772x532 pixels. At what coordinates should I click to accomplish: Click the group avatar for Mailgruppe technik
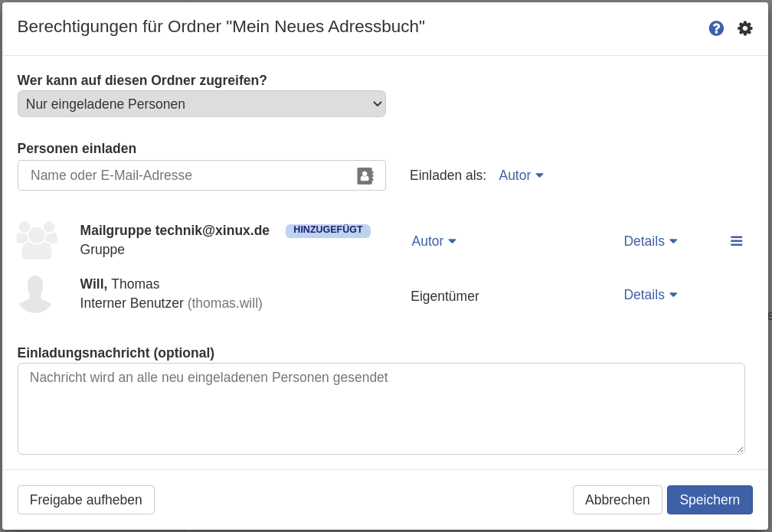coord(37,240)
